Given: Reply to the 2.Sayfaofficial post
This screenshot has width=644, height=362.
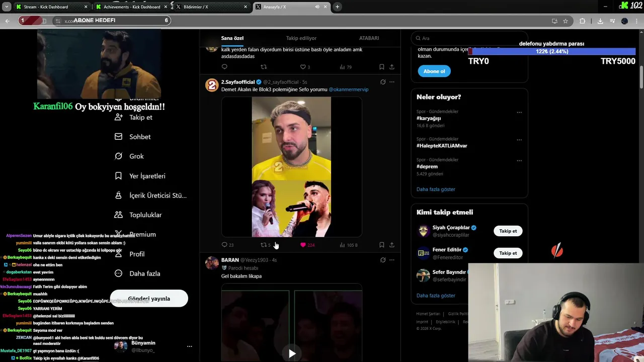Looking at the screenshot, I should pyautogui.click(x=224, y=245).
